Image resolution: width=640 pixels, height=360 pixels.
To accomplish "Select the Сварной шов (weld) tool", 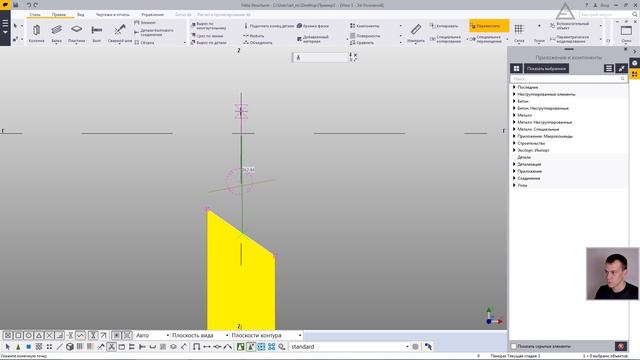I will pos(120,33).
